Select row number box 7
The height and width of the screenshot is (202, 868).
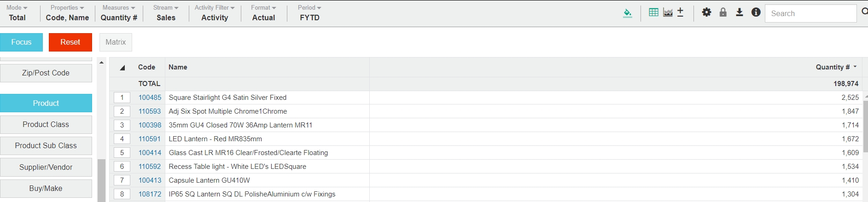pyautogui.click(x=122, y=180)
